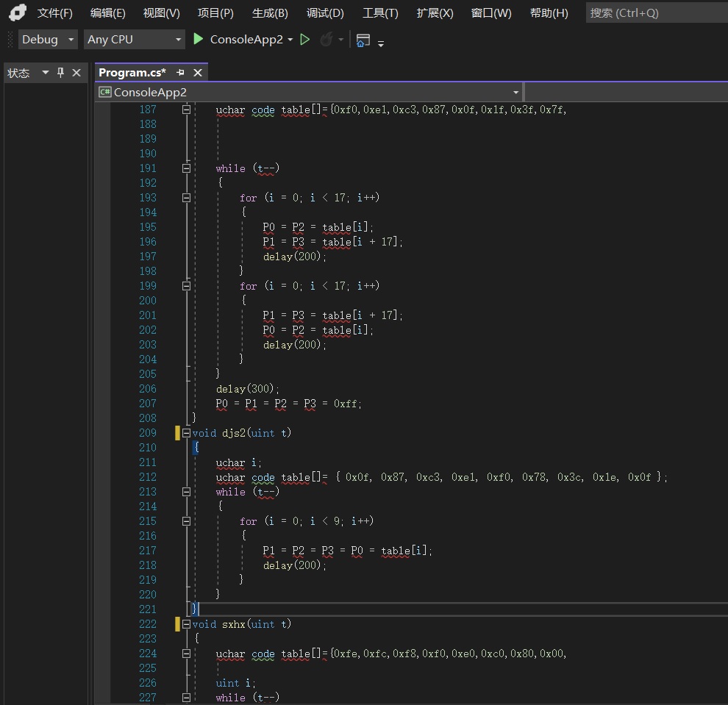728x705 pixels.
Task: Open the hot reload options dropdown arrow
Action: click(341, 40)
